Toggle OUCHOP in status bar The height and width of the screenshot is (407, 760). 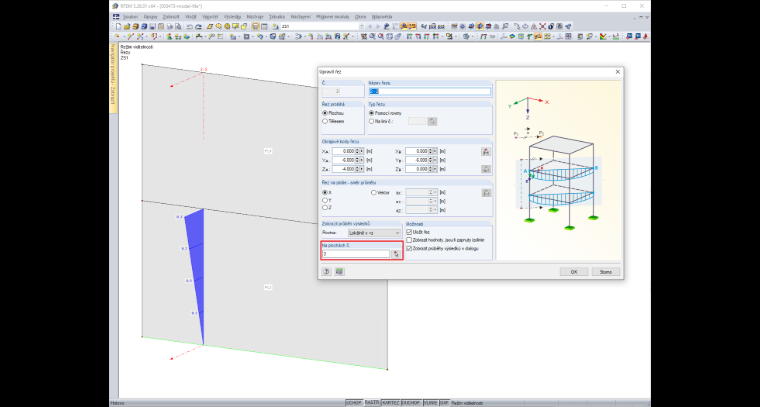click(412, 403)
